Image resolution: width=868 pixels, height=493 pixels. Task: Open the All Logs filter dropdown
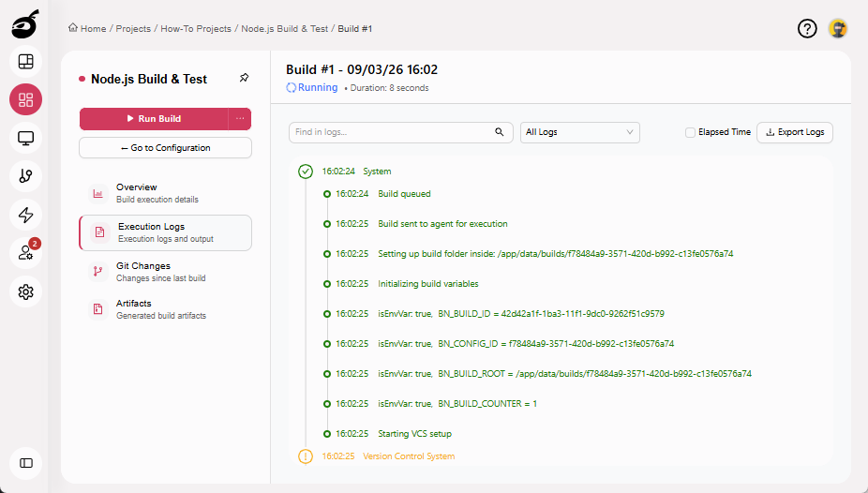point(579,132)
